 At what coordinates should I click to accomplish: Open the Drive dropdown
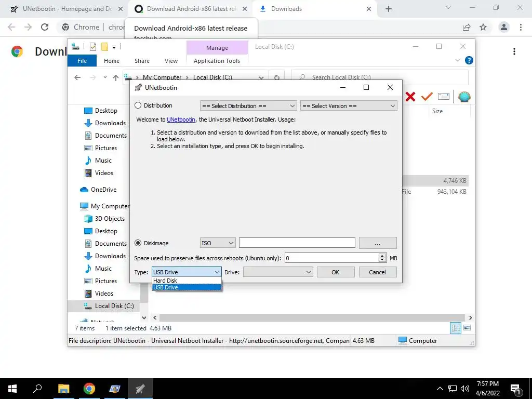(x=278, y=272)
